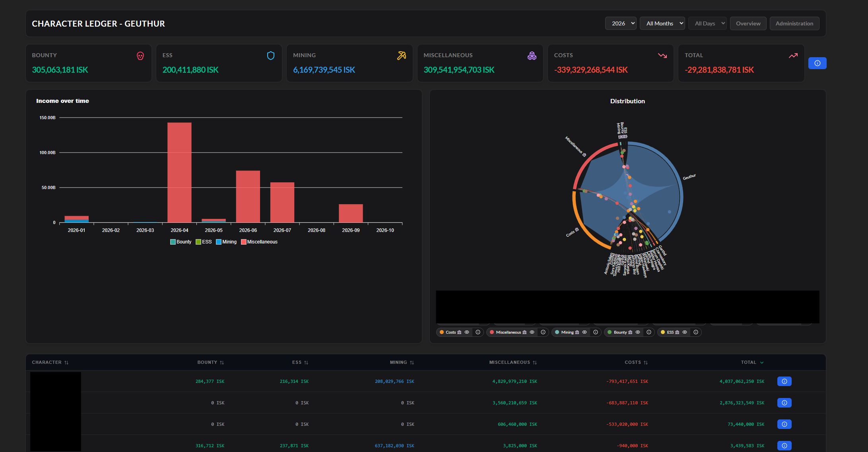Toggle visibility of ESS in distribution chart
This screenshot has height=452, width=868.
[685, 332]
